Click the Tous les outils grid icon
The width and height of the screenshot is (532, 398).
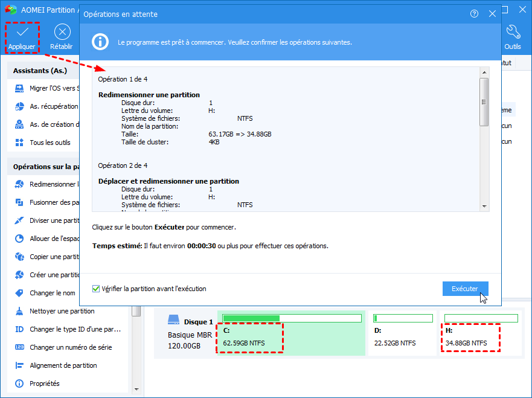[x=19, y=143]
